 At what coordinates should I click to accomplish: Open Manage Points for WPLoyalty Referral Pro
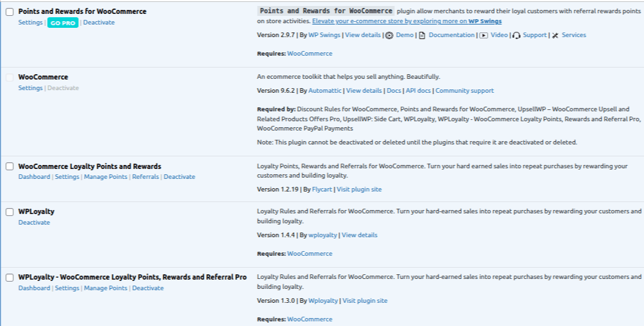(105, 288)
